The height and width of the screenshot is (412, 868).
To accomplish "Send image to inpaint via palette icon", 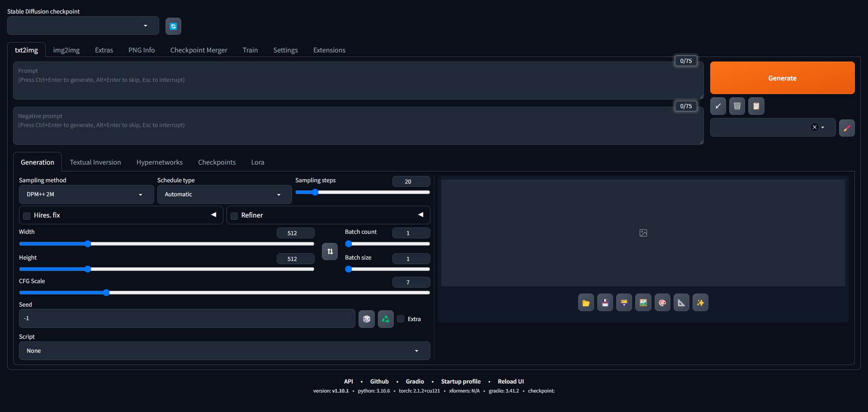I will click(x=662, y=303).
